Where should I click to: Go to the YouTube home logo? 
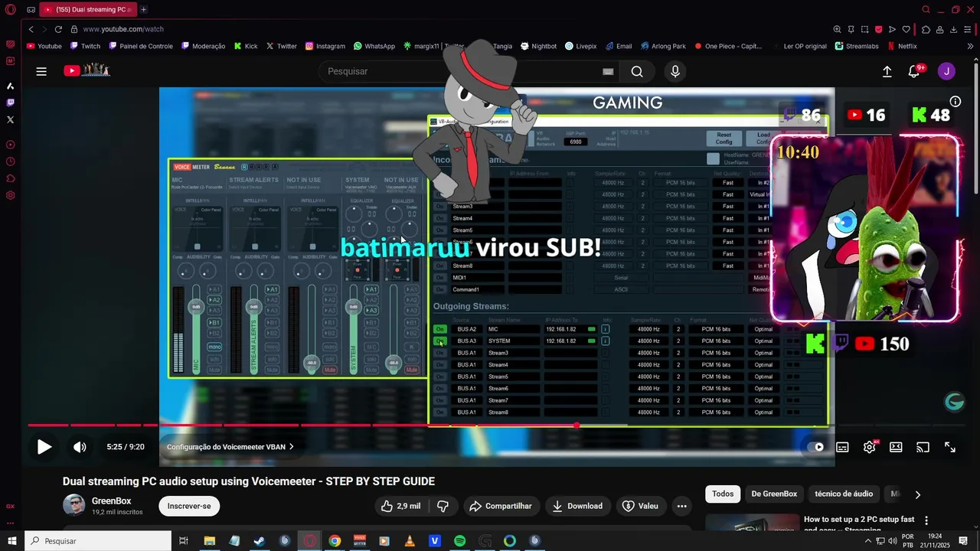click(x=87, y=70)
